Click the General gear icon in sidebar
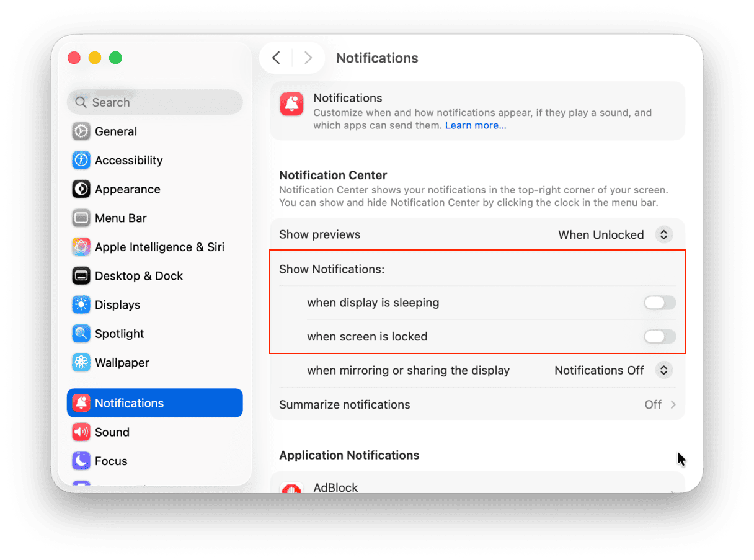The height and width of the screenshot is (560, 754). [x=81, y=131]
